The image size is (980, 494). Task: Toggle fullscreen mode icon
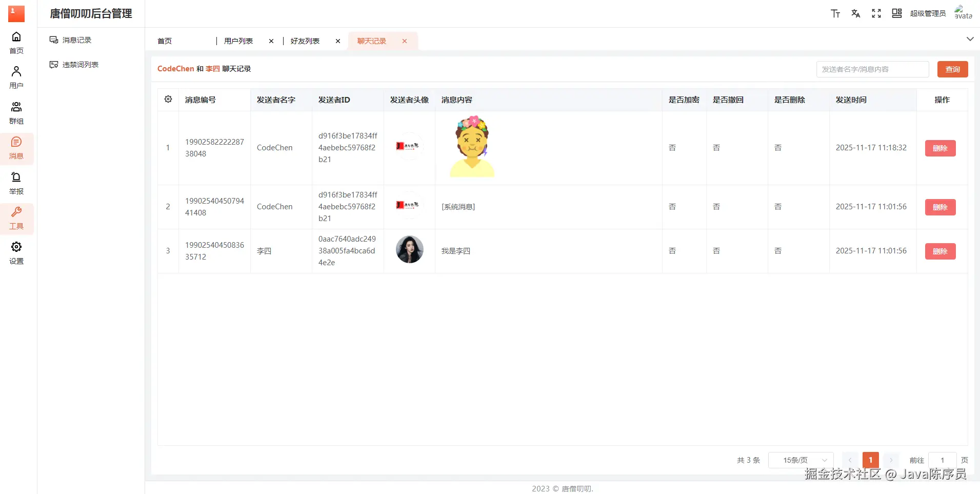(x=876, y=14)
